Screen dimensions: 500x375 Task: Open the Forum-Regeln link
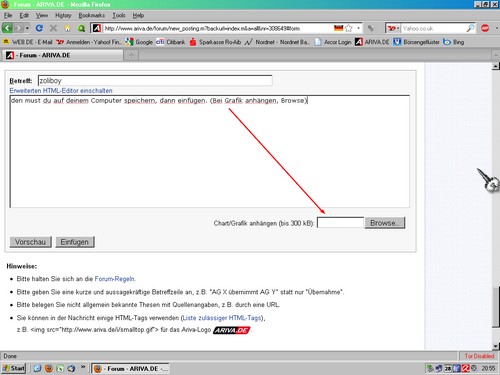[x=115, y=279]
